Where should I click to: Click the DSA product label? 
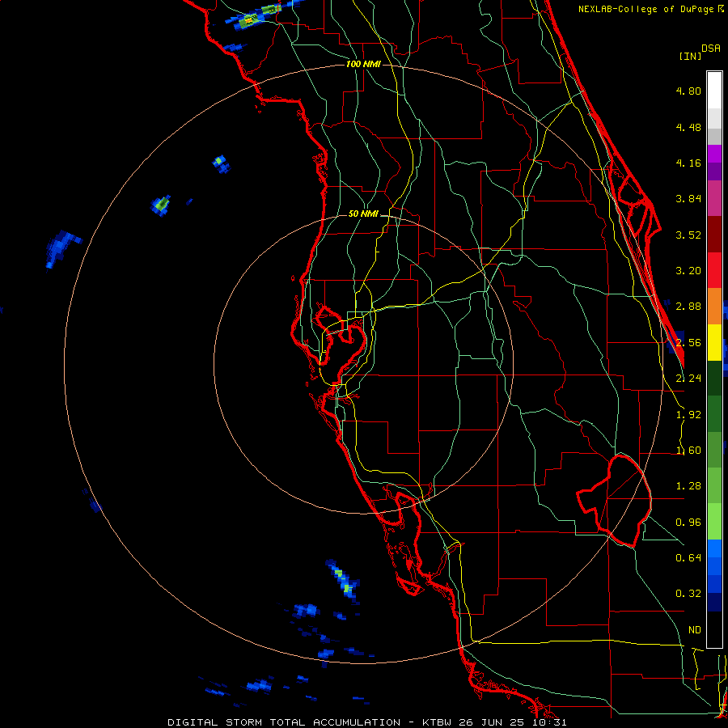(711, 49)
